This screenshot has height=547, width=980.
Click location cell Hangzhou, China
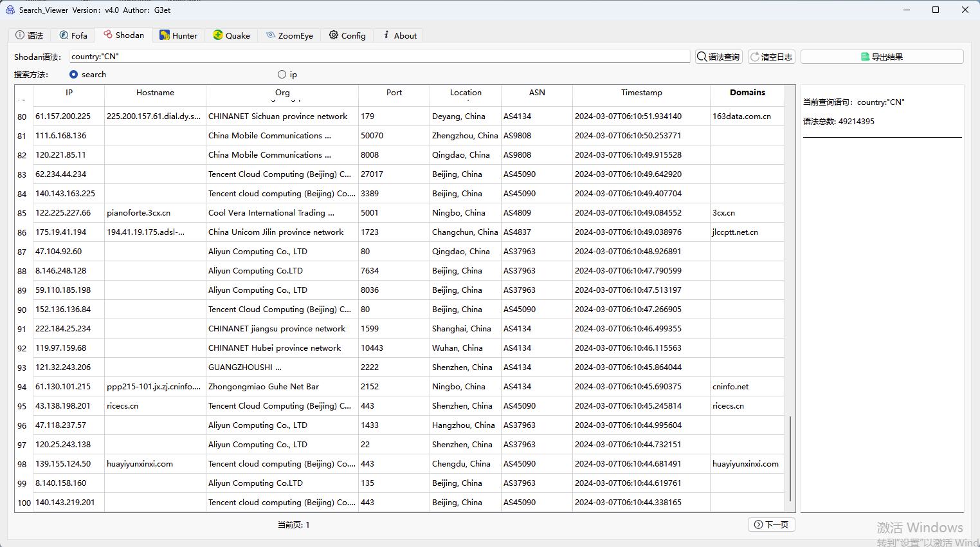pos(466,425)
